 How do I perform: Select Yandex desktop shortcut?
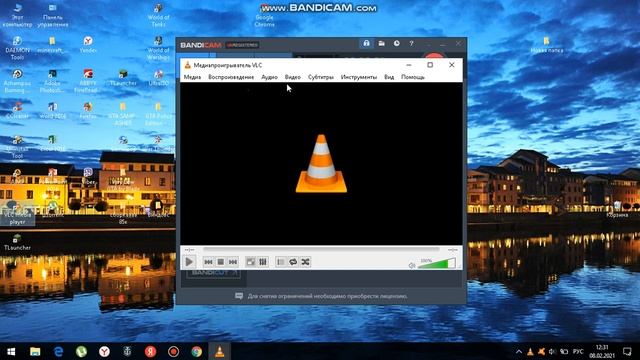click(88, 45)
